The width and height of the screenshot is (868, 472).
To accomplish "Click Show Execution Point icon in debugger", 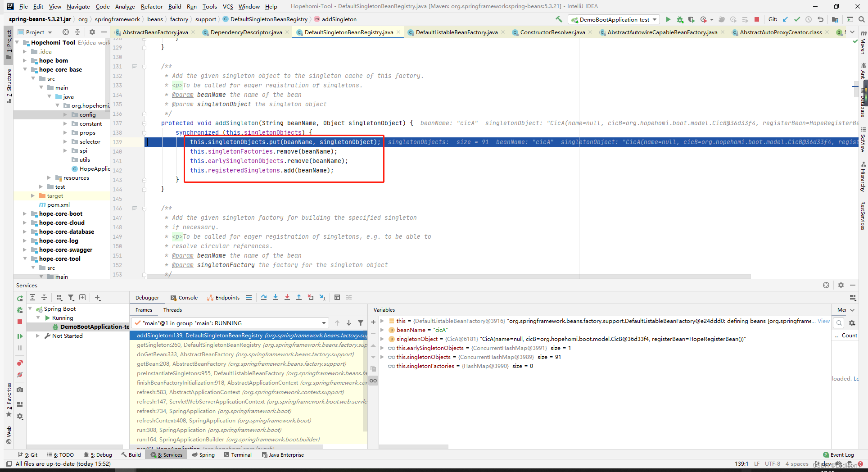I will tap(249, 297).
